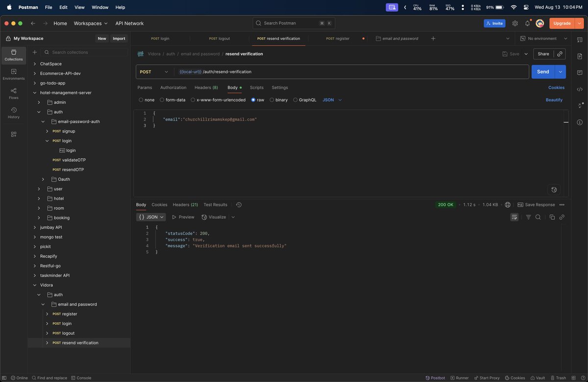Screen dimensions: 588x382
Task: Go back with the navigation arrow
Action: coord(33,23)
